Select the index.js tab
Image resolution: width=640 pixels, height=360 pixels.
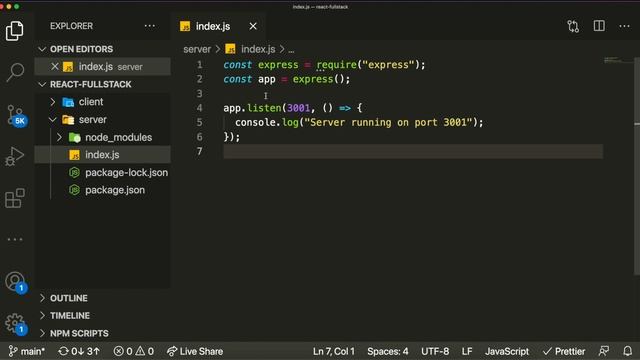point(219,26)
